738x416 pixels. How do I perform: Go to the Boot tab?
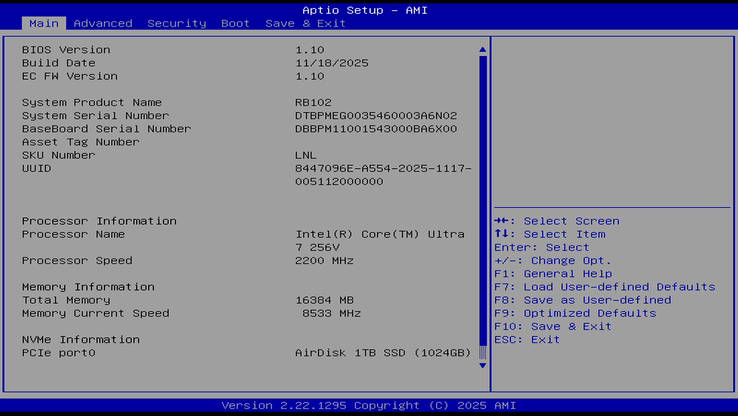tap(235, 24)
